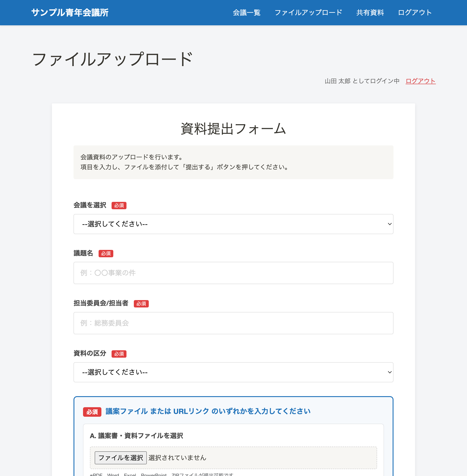Screen dimensions: 467x476
Task: Click the 必須 badge beside 議題名
Action: tap(106, 253)
